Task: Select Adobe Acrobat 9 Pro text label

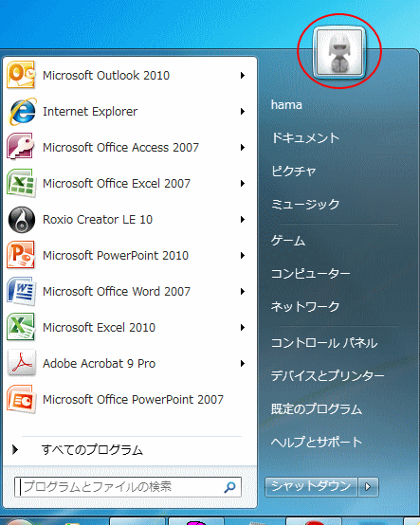Action: pos(100,363)
